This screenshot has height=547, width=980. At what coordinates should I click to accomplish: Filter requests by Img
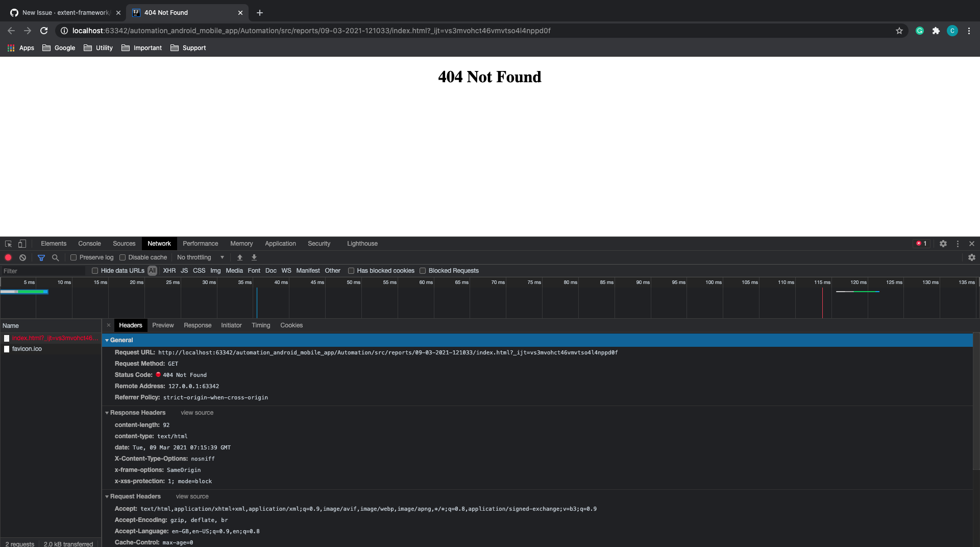(x=215, y=271)
